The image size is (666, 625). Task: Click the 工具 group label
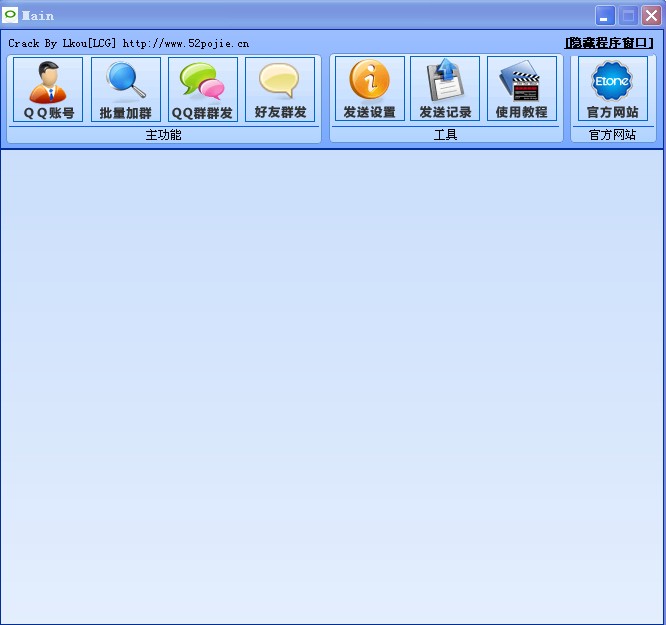pyautogui.click(x=445, y=135)
